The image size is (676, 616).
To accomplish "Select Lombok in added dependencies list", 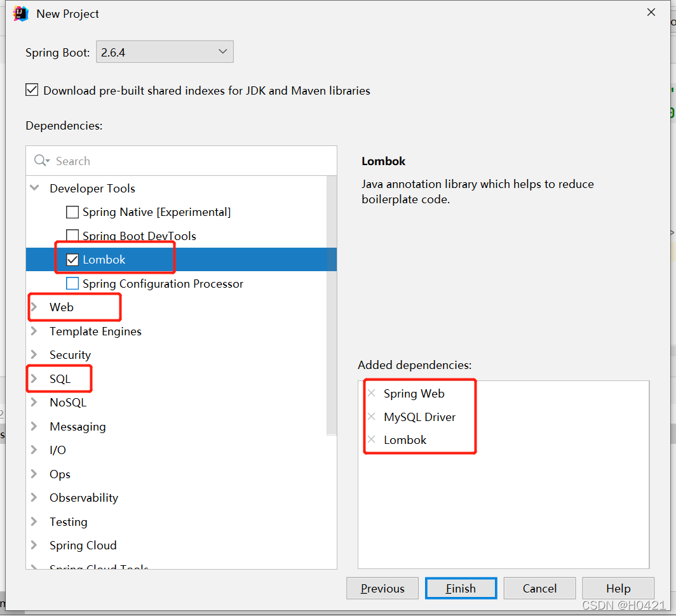I will coord(405,440).
